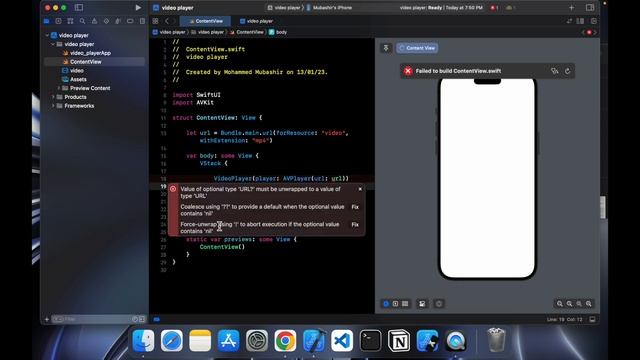Click the red failed-to-build error icon

coord(408,71)
